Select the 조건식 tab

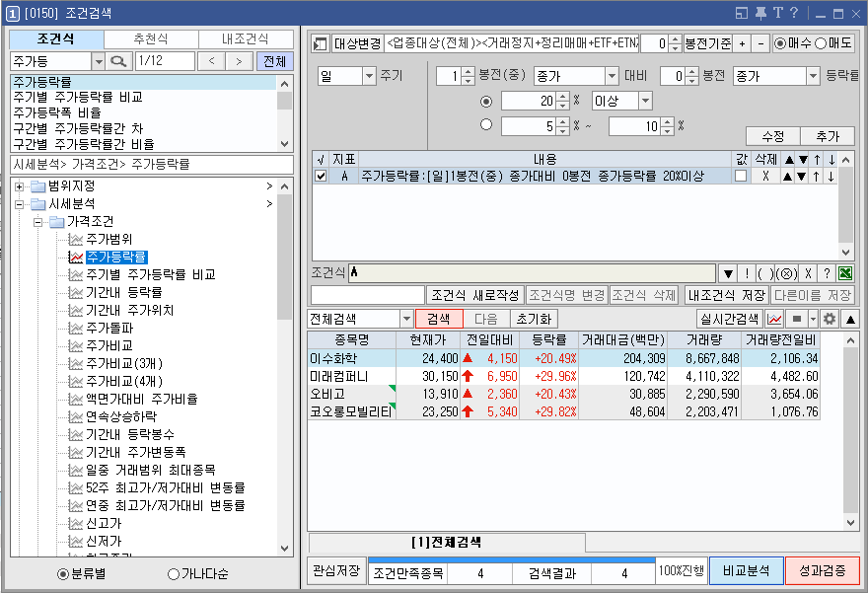pos(56,38)
